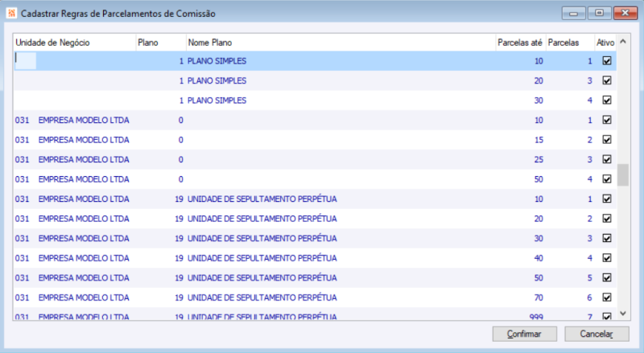The width and height of the screenshot is (644, 353).
Task: Click the application icon in title bar
Action: [x=11, y=13]
